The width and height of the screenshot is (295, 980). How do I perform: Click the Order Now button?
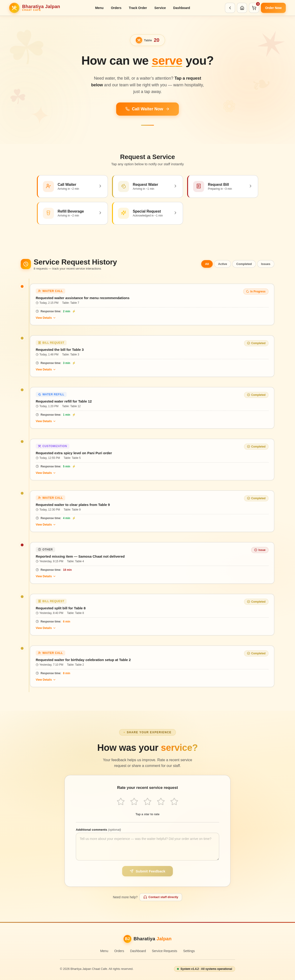click(273, 8)
